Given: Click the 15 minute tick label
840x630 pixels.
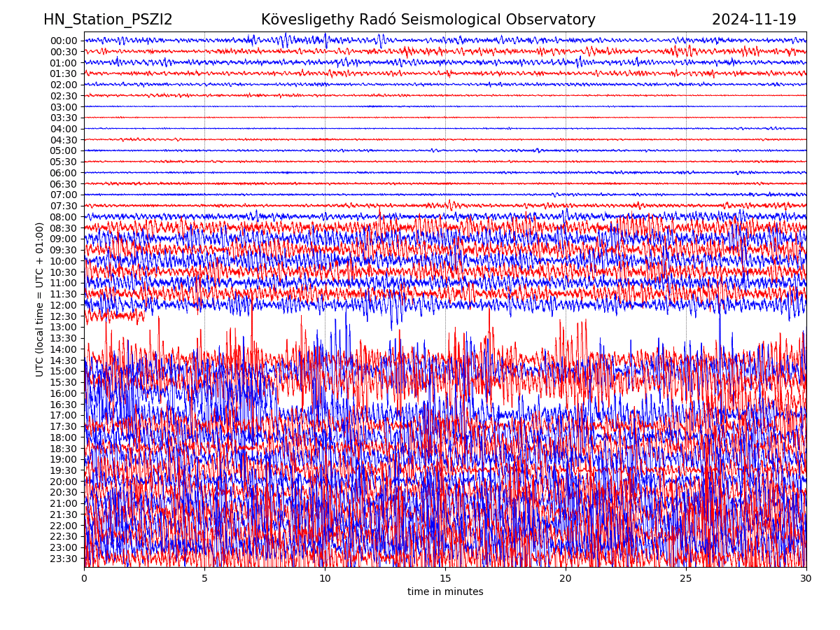Looking at the screenshot, I should point(445,579).
